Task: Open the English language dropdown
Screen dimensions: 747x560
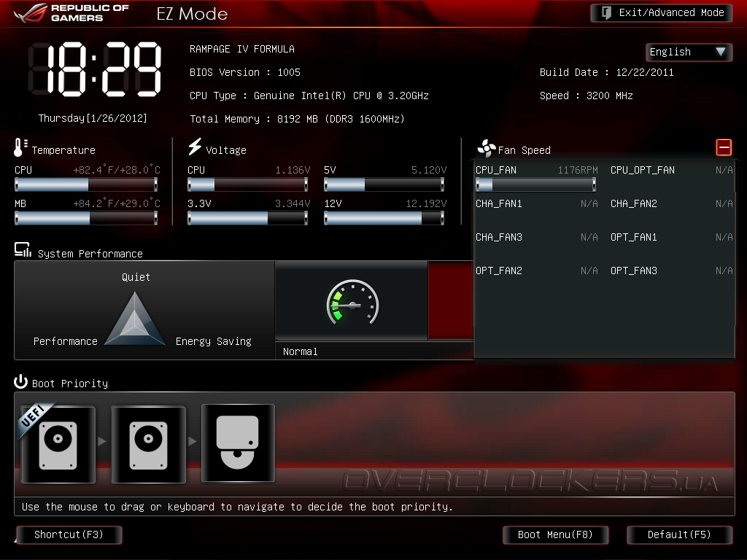Action: [x=689, y=52]
